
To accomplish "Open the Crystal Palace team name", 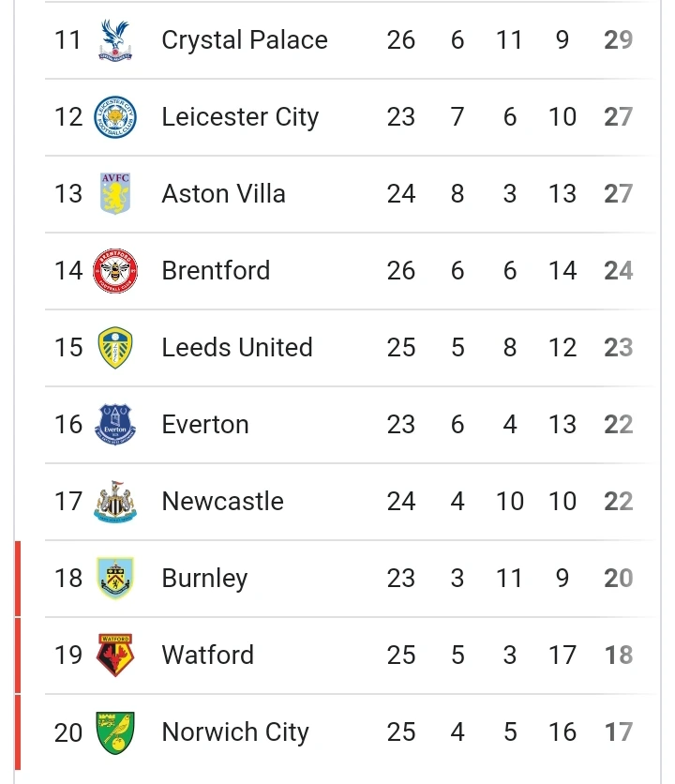I will click(245, 40).
